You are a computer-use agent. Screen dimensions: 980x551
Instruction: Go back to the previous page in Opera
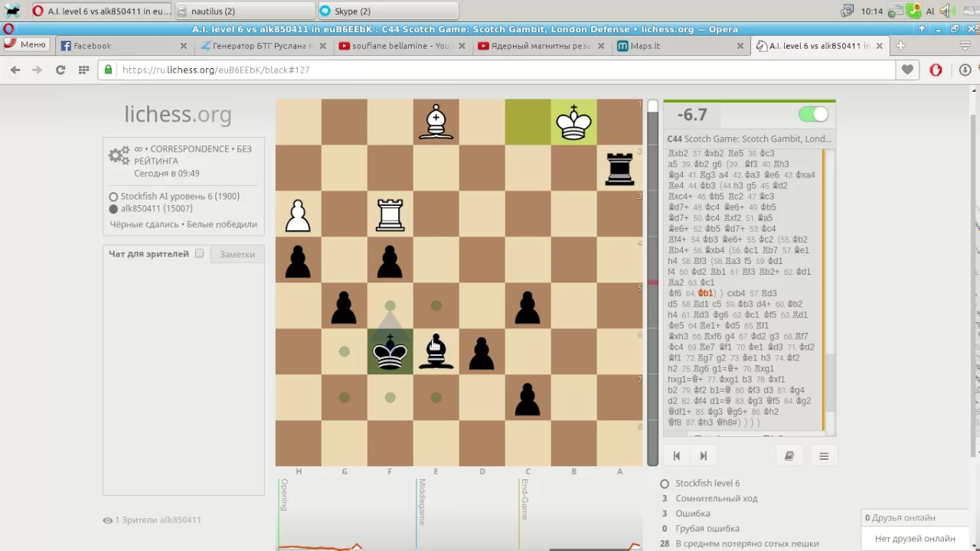15,70
